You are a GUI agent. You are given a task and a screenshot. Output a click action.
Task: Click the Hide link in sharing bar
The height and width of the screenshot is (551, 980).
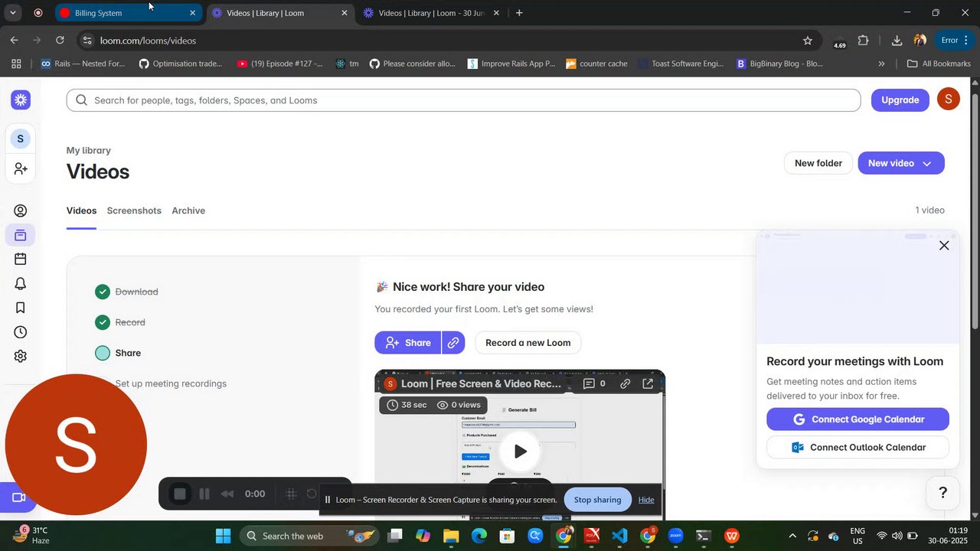646,500
